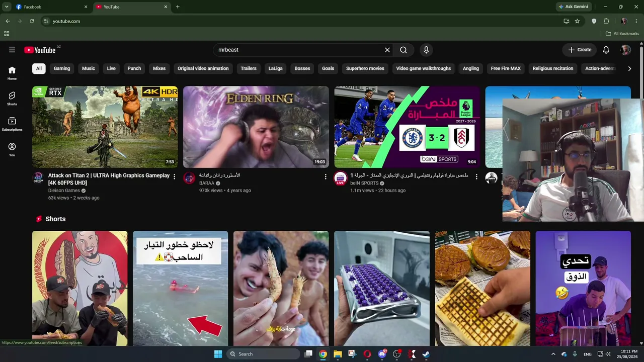This screenshot has height=362, width=644.
Task: Click the magnifier search button
Action: [x=404, y=50]
